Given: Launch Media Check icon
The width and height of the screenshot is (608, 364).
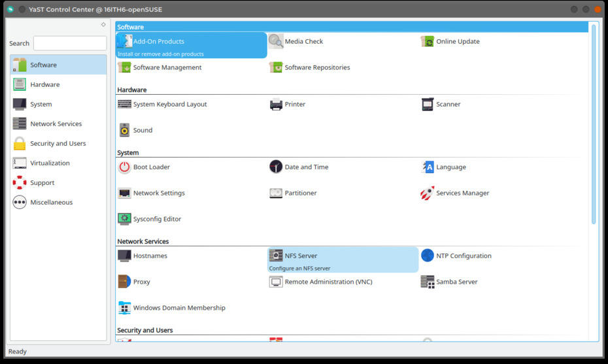Looking at the screenshot, I should [x=276, y=41].
